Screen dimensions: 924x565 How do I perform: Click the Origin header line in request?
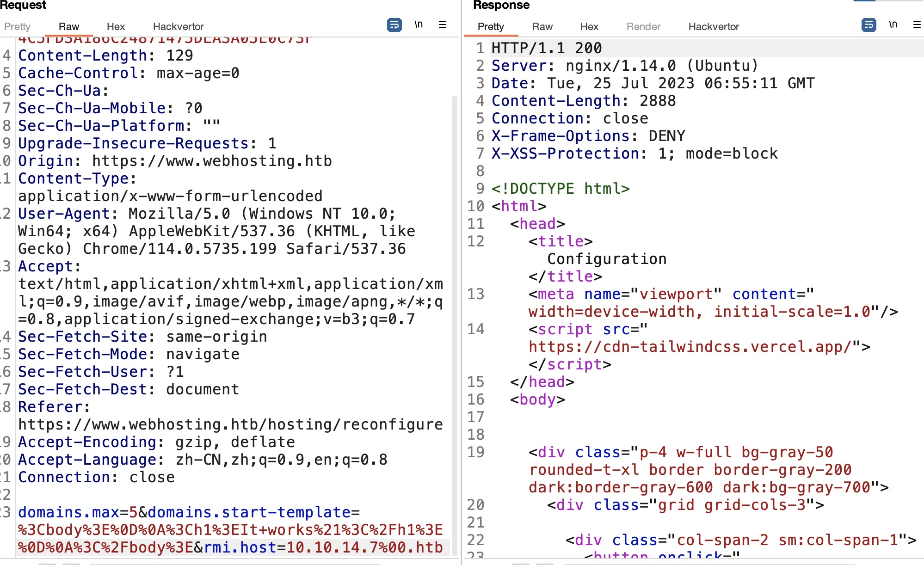pos(175,161)
